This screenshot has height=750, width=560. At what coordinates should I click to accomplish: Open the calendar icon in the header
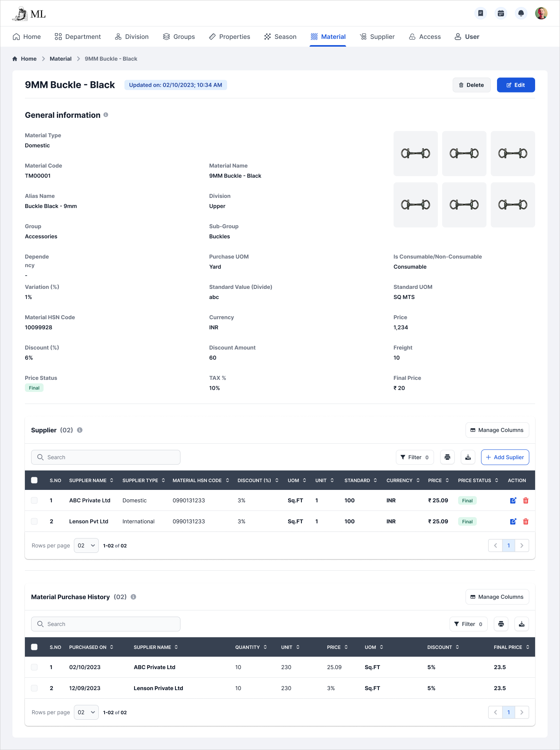[501, 13]
